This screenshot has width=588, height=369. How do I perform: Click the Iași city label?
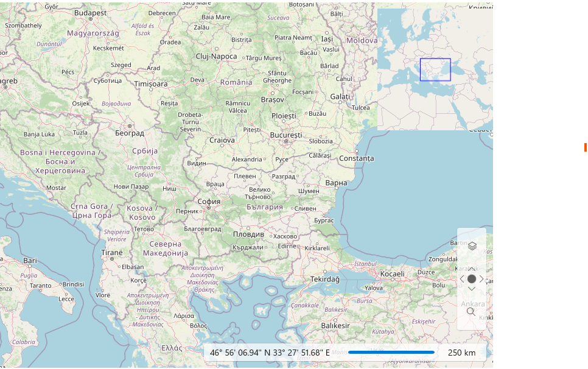pos(327,39)
